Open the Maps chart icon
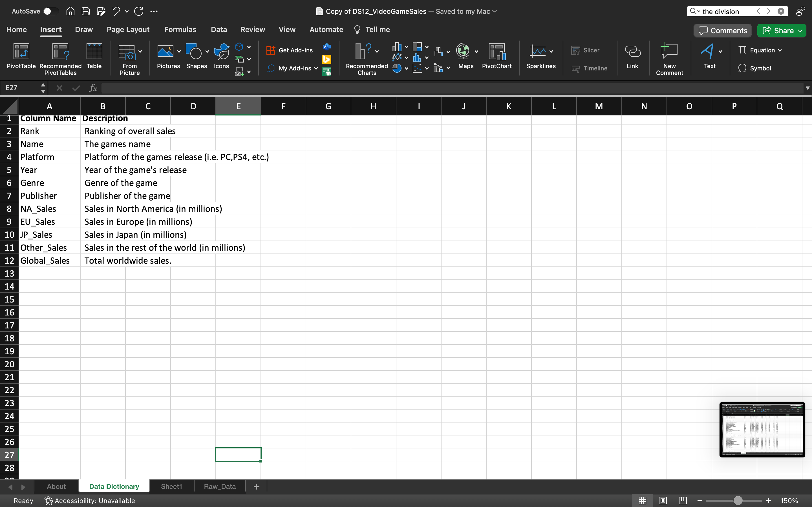Image resolution: width=812 pixels, height=507 pixels. coord(464,51)
